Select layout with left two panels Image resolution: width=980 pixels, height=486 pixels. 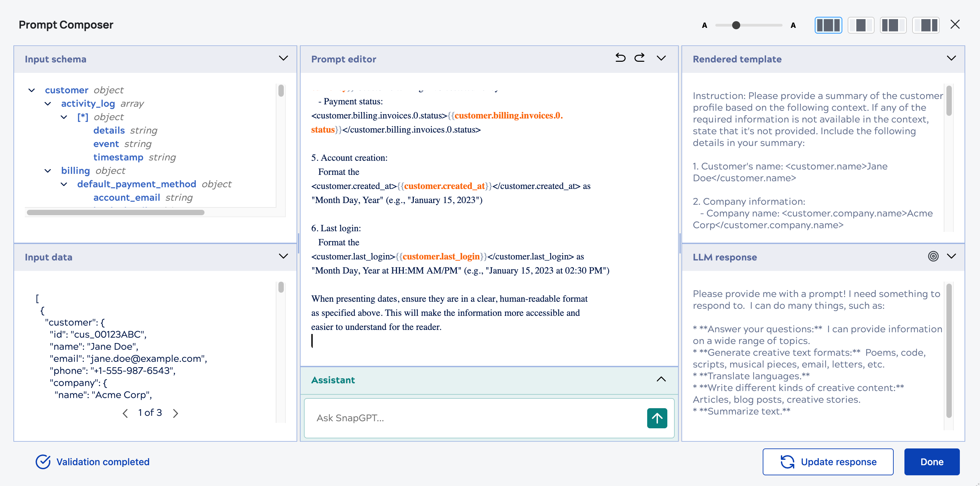click(x=893, y=25)
